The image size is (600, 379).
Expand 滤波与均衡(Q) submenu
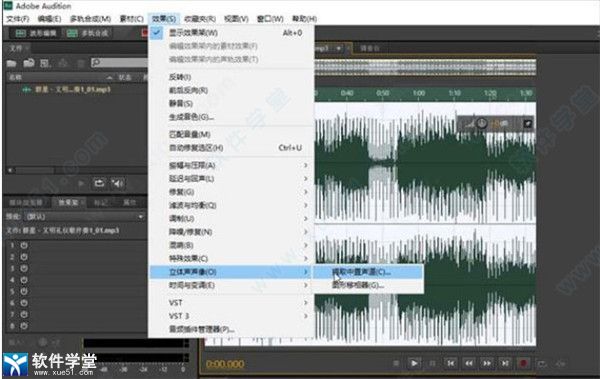(231, 205)
